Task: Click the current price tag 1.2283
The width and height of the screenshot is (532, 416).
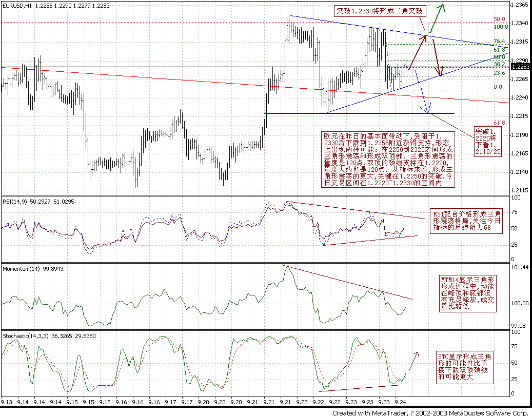Action: (521, 67)
